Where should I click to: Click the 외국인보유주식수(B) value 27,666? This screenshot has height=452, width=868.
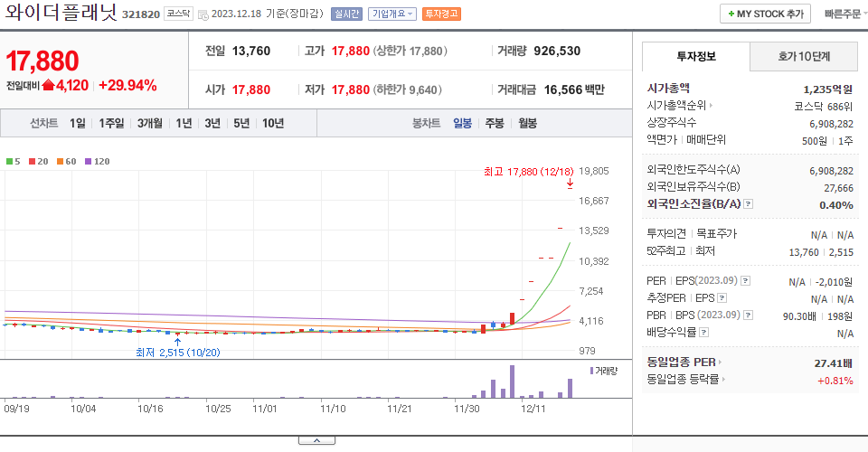(x=839, y=188)
